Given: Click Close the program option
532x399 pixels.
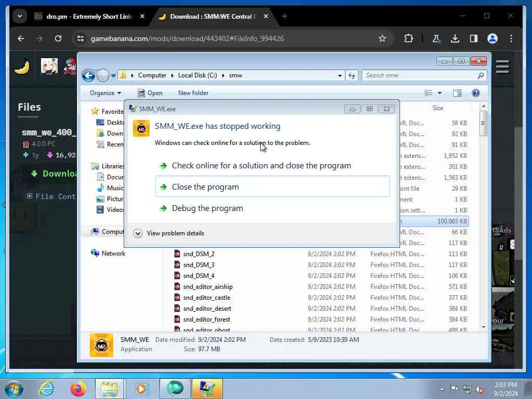Looking at the screenshot, I should click(x=272, y=187).
